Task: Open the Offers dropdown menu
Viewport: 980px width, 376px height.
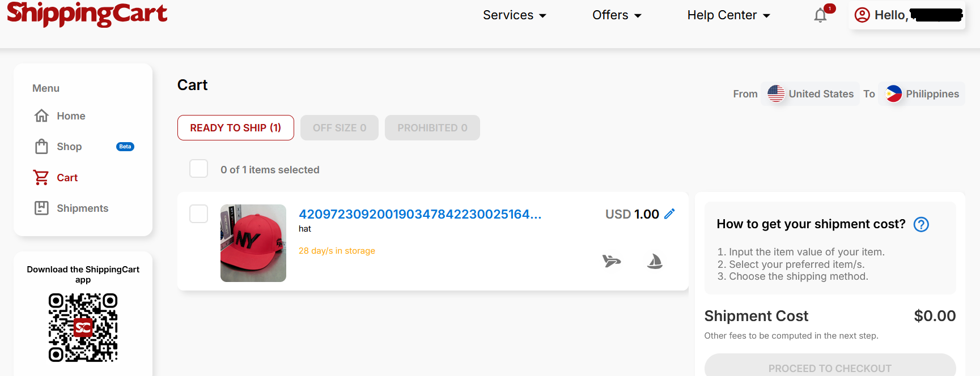Action: click(617, 15)
